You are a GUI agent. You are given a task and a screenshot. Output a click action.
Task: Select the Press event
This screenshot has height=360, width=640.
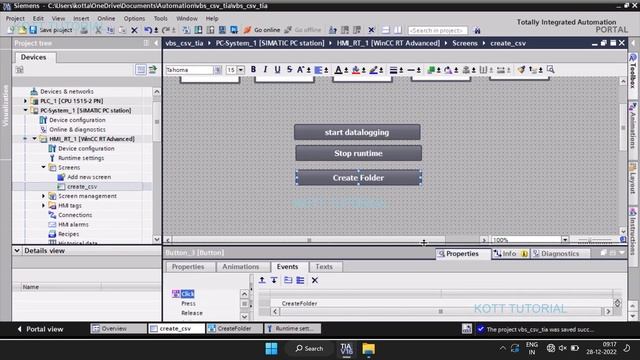coord(188,304)
